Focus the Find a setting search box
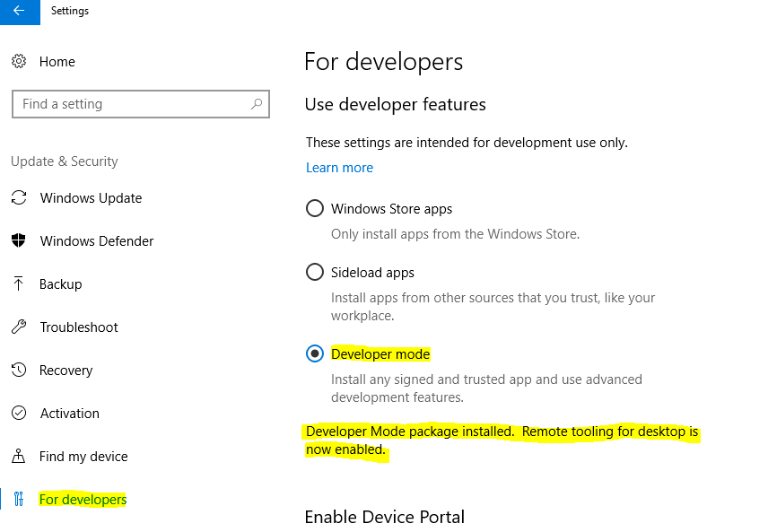The height and width of the screenshot is (532, 768). tap(141, 104)
